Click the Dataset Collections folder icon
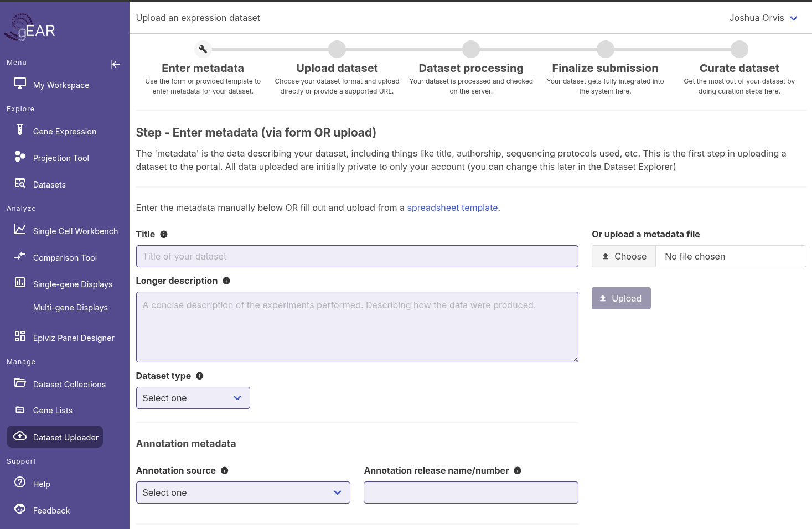The image size is (812, 529). (20, 382)
